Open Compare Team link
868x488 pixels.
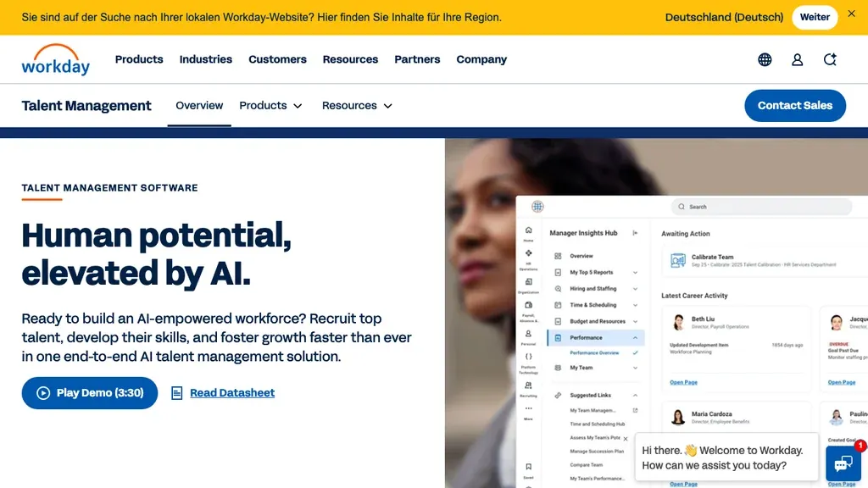pos(587,465)
